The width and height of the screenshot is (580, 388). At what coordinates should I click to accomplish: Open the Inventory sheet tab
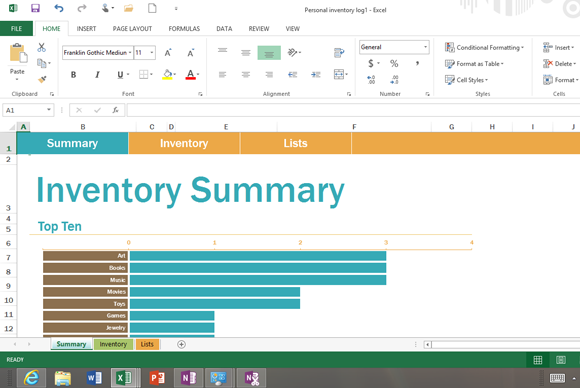[x=113, y=344]
